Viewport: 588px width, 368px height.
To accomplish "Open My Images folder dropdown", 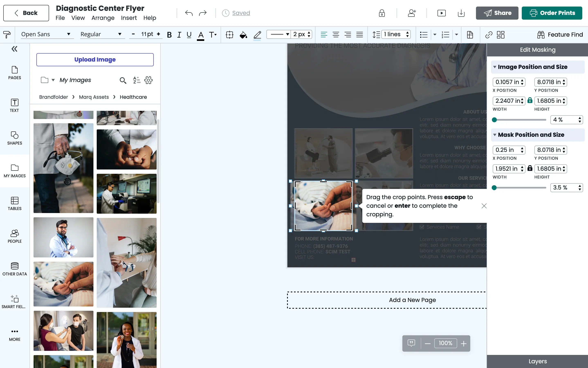I will tap(53, 80).
